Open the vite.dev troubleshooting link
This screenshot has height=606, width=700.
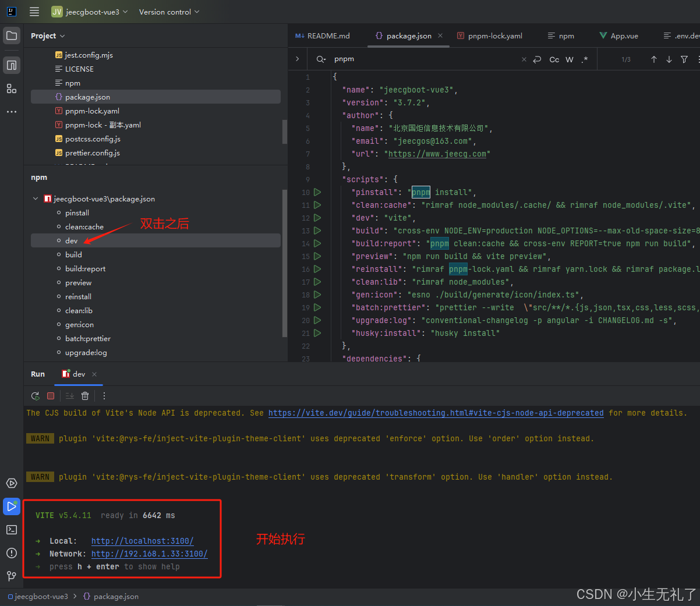coord(436,413)
